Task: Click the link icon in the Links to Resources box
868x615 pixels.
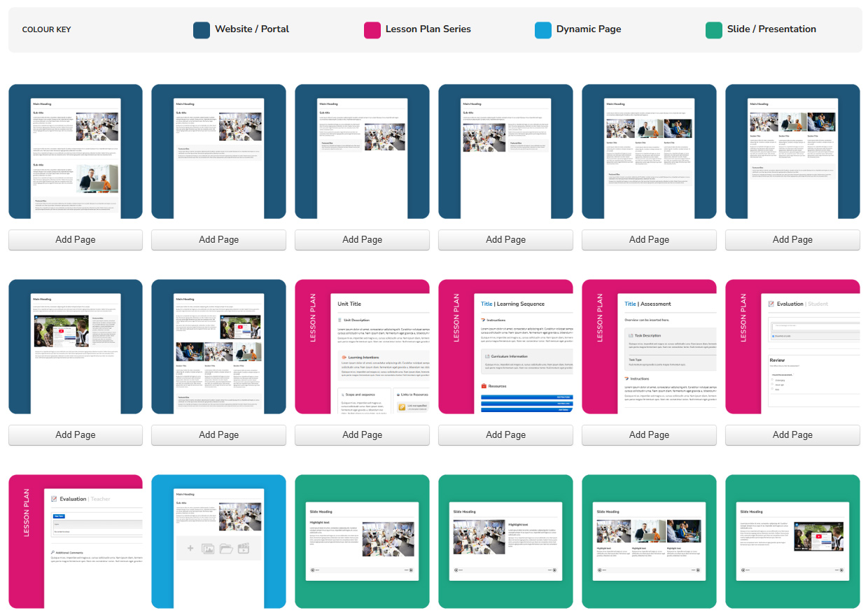Action: 402,407
